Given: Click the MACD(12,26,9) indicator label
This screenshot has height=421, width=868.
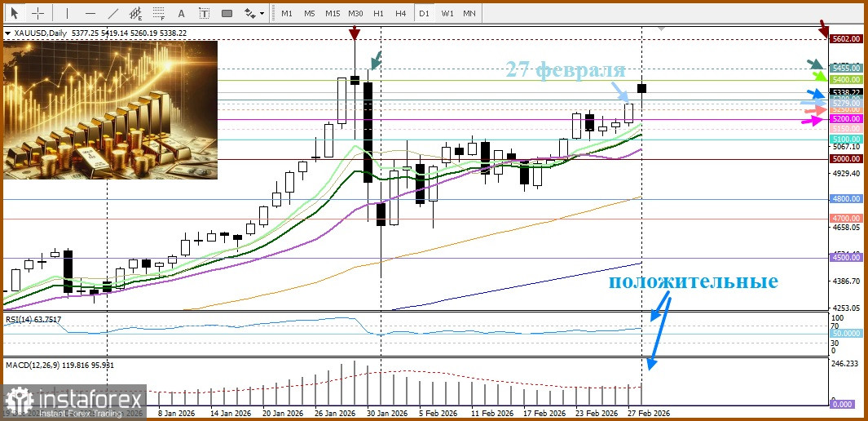Looking at the screenshot, I should coord(59,365).
